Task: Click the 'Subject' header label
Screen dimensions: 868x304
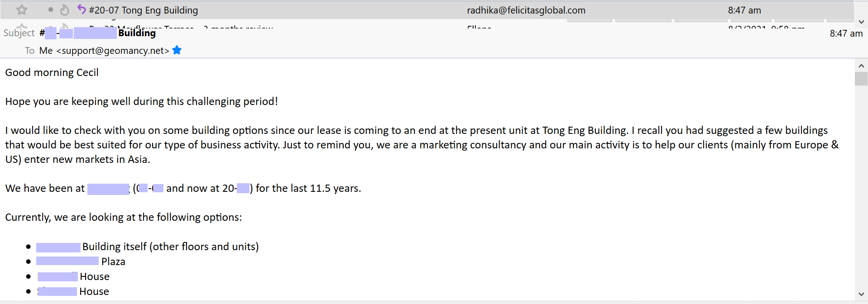Action: (19, 33)
